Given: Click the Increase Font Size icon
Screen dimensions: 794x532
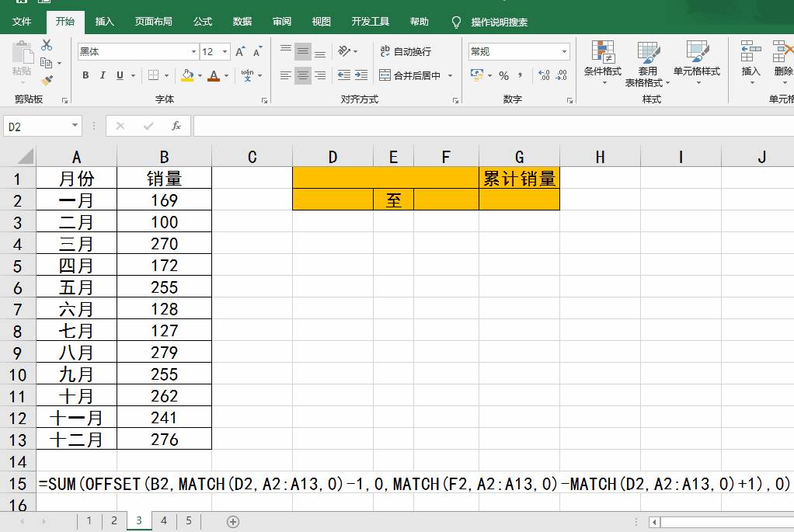Looking at the screenshot, I should 240,52.
